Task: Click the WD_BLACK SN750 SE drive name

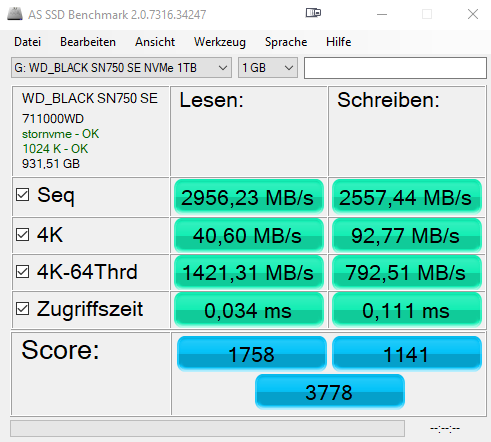Action: click(90, 98)
